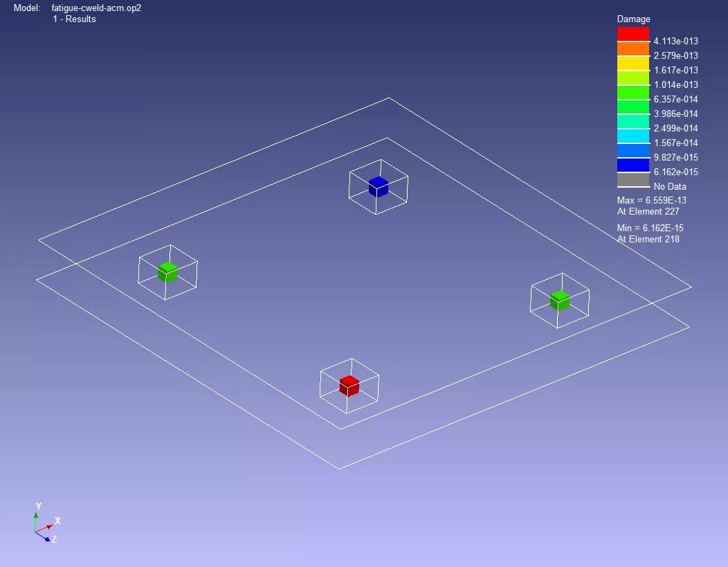Select the cyan legend color band
This screenshot has width=728, height=567.
633,136
